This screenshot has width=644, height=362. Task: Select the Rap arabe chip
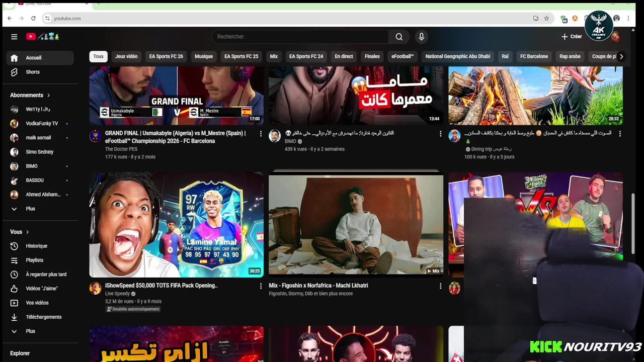coord(570,56)
